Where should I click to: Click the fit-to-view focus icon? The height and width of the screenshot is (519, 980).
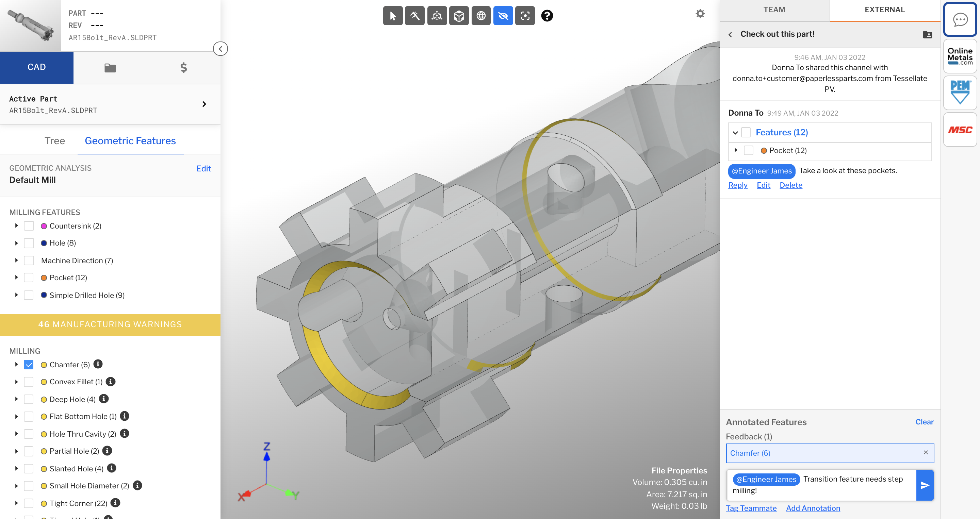click(525, 16)
